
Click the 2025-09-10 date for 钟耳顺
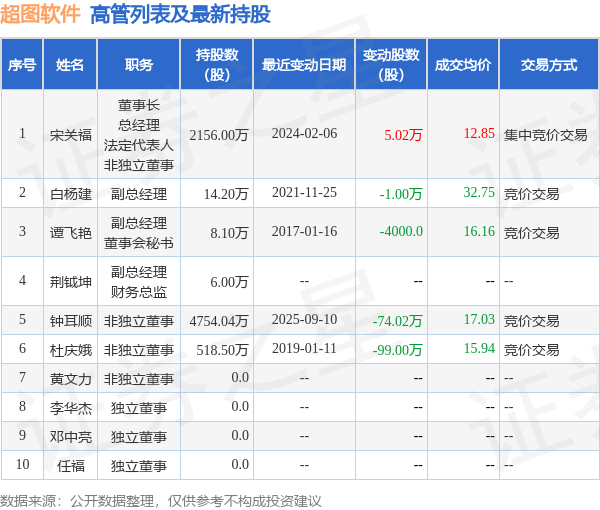point(305,319)
